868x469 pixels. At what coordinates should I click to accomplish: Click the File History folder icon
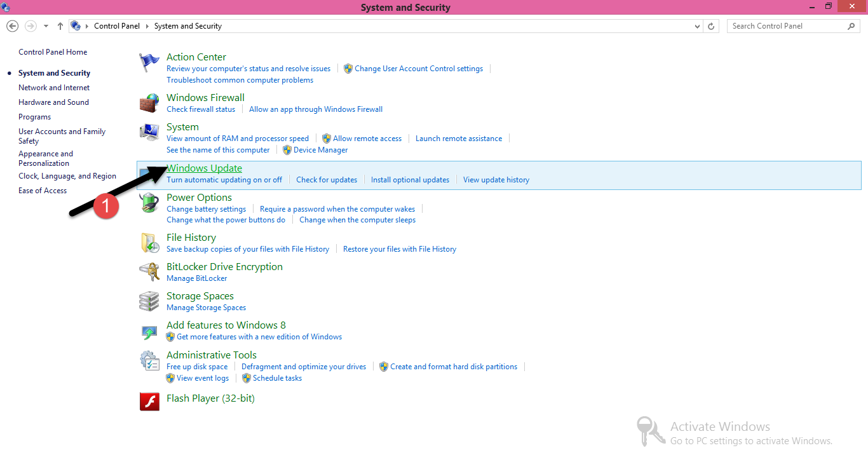point(149,243)
